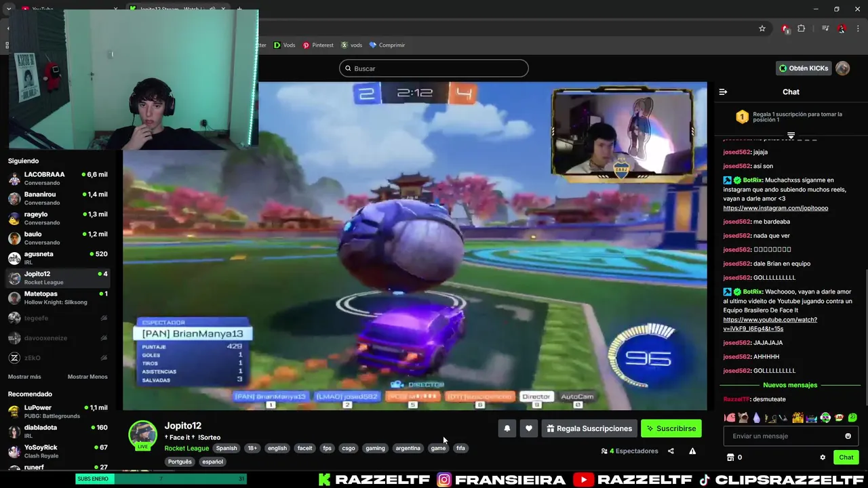
Task: Insert the green headphones emote
Action: tap(825, 418)
